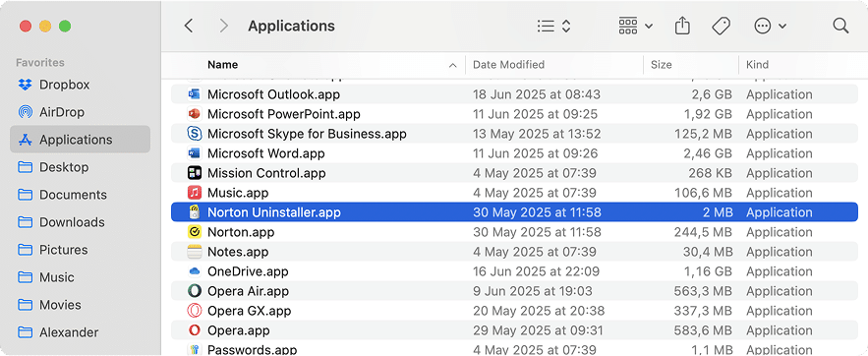Image resolution: width=868 pixels, height=356 pixels.
Task: Select OneDrive.app file name
Action: [x=248, y=271]
